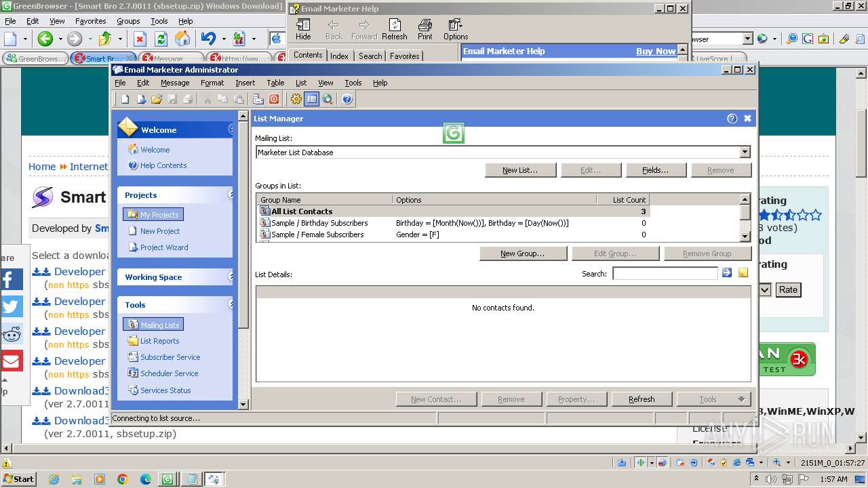This screenshot has height=488, width=868.
Task: Open the rating dropdown next to Rate button
Action: (x=765, y=289)
